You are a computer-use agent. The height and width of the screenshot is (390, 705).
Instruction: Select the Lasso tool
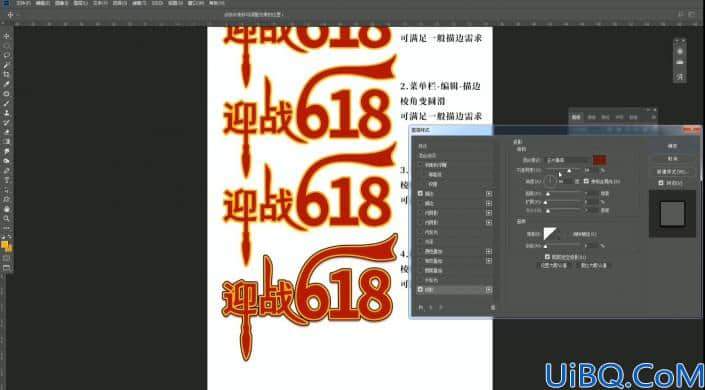(7, 55)
